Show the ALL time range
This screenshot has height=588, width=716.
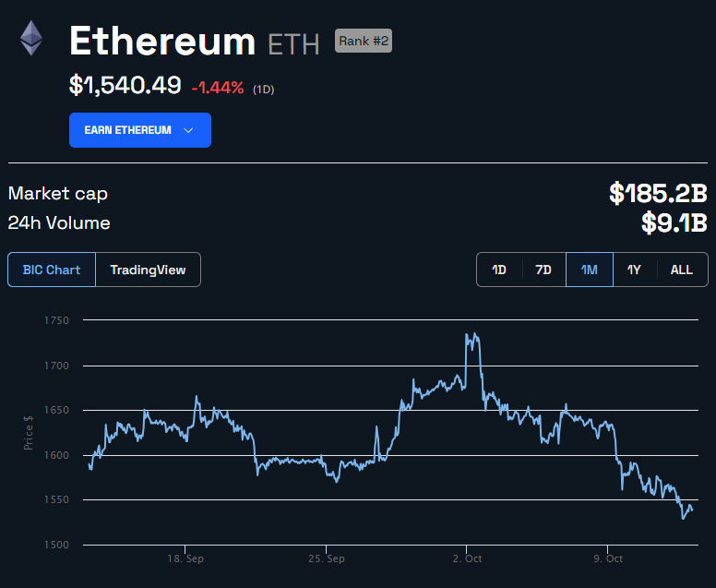pyautogui.click(x=681, y=270)
